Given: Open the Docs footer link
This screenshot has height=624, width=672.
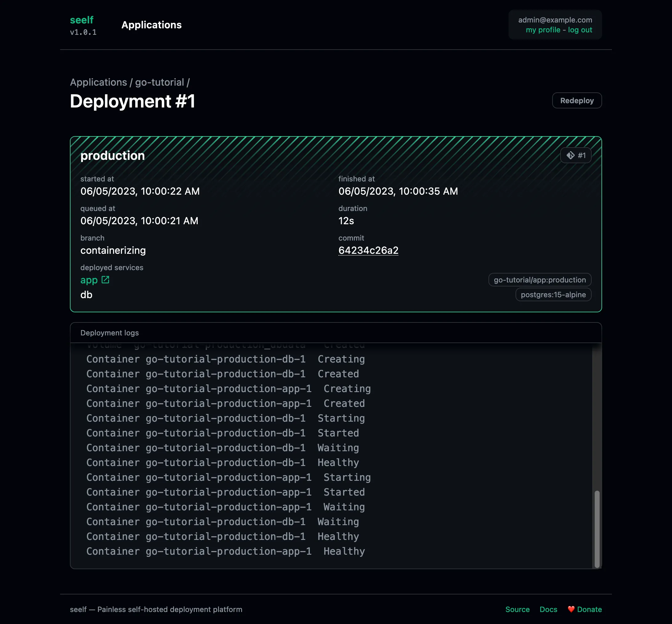Looking at the screenshot, I should point(548,609).
